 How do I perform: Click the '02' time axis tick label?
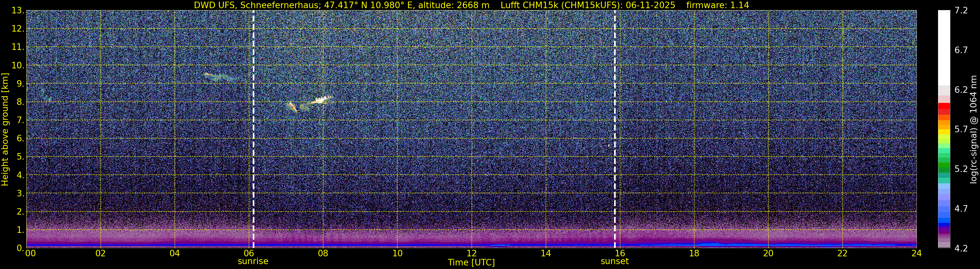[x=101, y=253]
